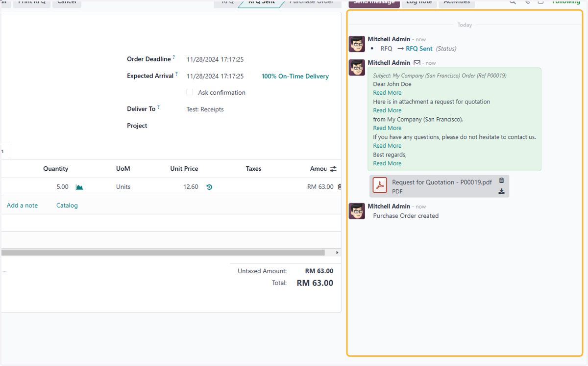Edit the unit price cell showing 12.60
The image size is (588, 366).
point(191,187)
